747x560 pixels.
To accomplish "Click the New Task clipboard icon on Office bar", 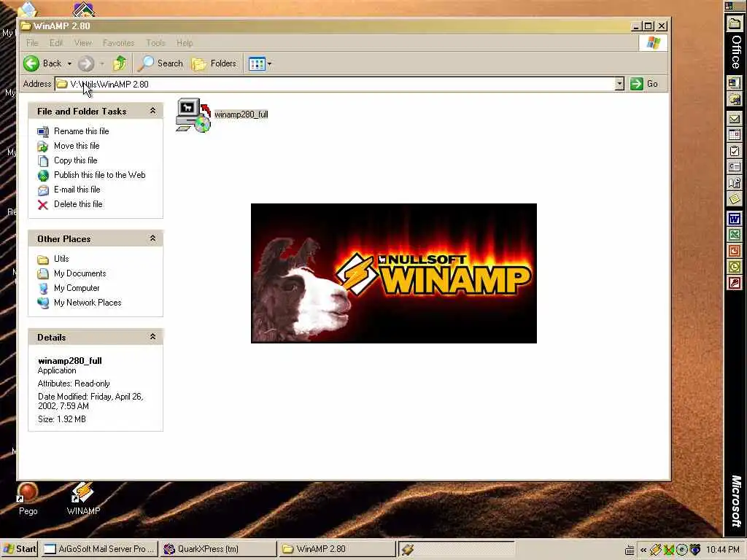I will point(734,151).
